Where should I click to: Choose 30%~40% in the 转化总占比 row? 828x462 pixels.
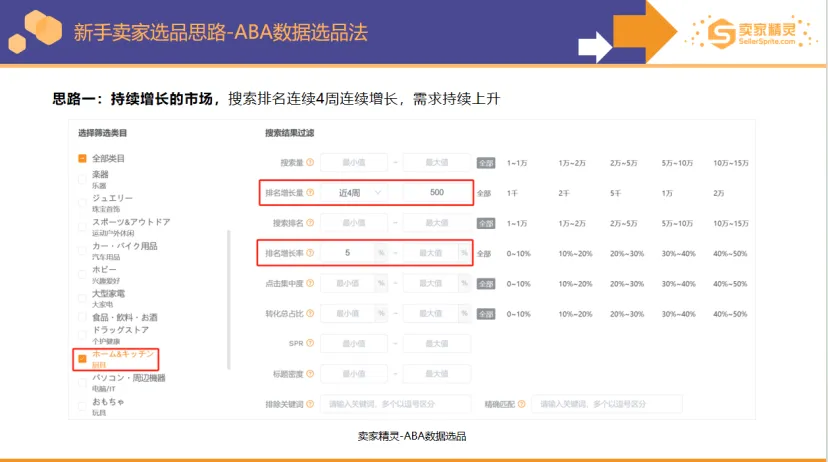[679, 314]
